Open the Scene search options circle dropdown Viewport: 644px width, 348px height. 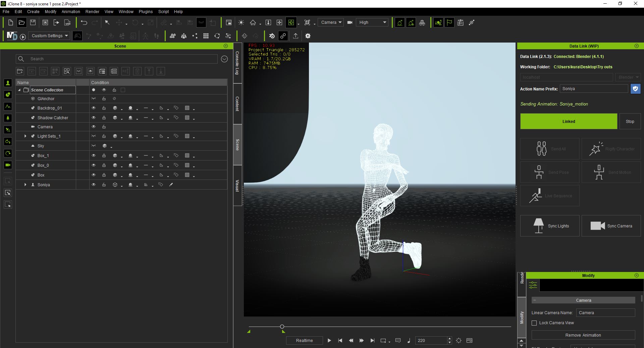tap(224, 59)
